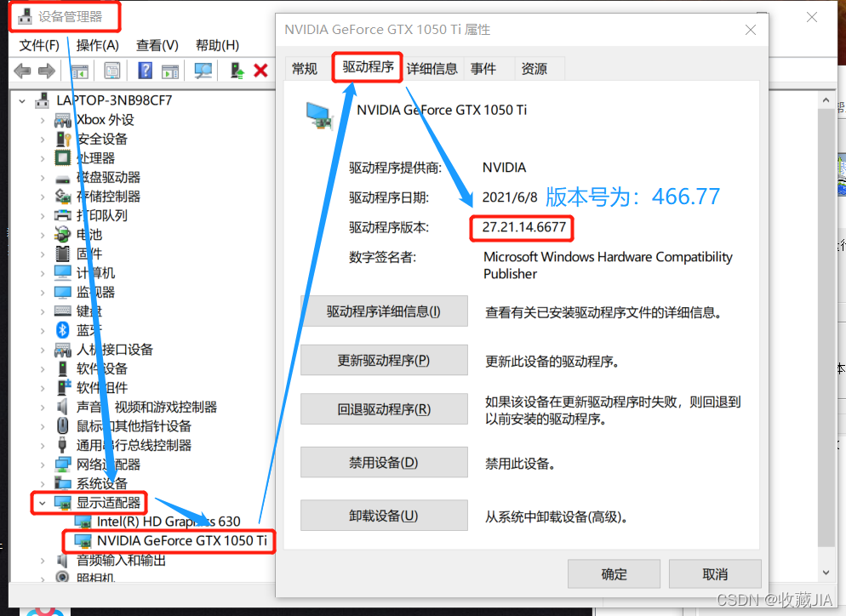Switch to the 资源 tab
The height and width of the screenshot is (616, 846).
tap(534, 69)
